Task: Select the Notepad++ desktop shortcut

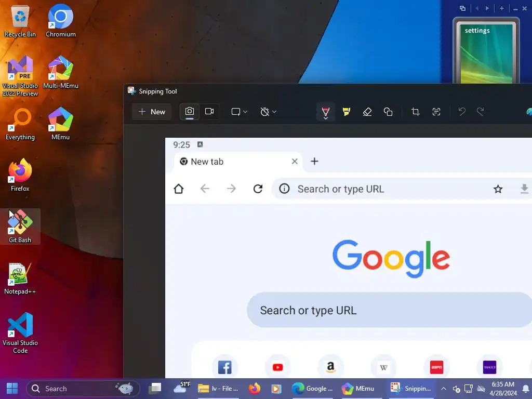Action: point(20,278)
